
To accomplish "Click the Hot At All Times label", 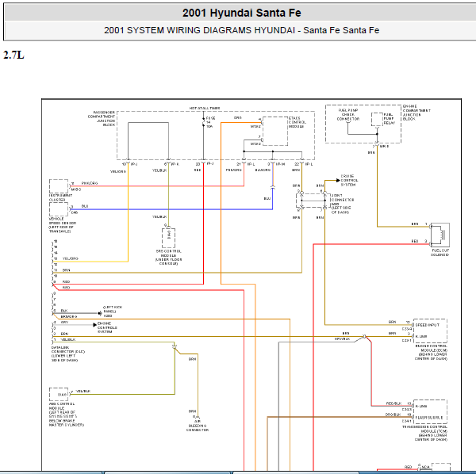I will (205, 108).
